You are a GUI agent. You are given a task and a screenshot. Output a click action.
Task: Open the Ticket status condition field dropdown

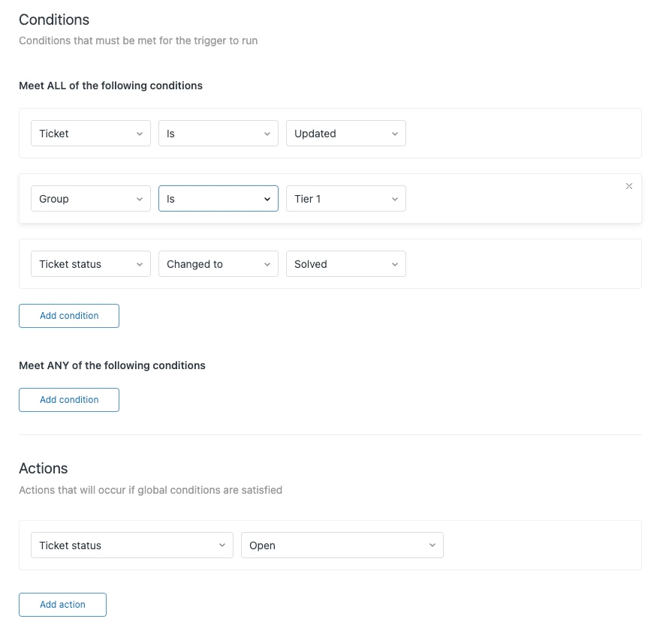90,264
